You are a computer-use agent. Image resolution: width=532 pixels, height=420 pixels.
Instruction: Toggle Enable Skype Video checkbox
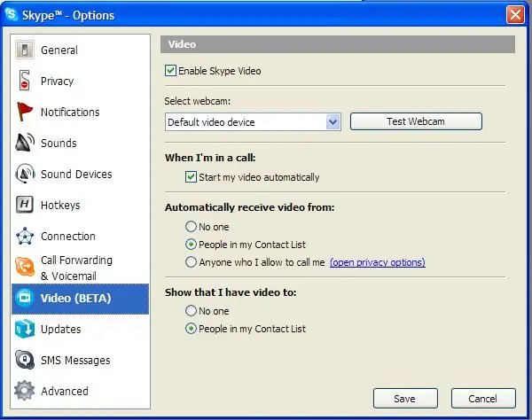(170, 71)
